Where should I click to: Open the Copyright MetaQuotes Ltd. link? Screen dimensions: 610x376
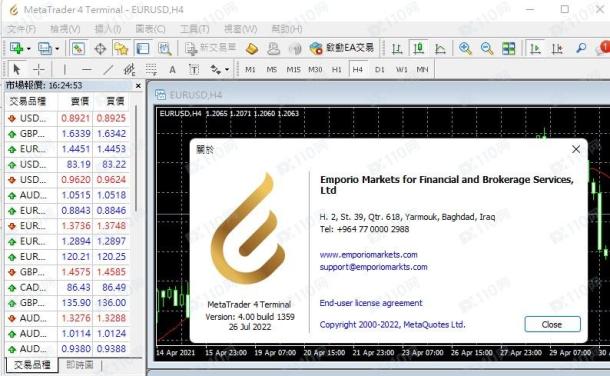coord(392,325)
